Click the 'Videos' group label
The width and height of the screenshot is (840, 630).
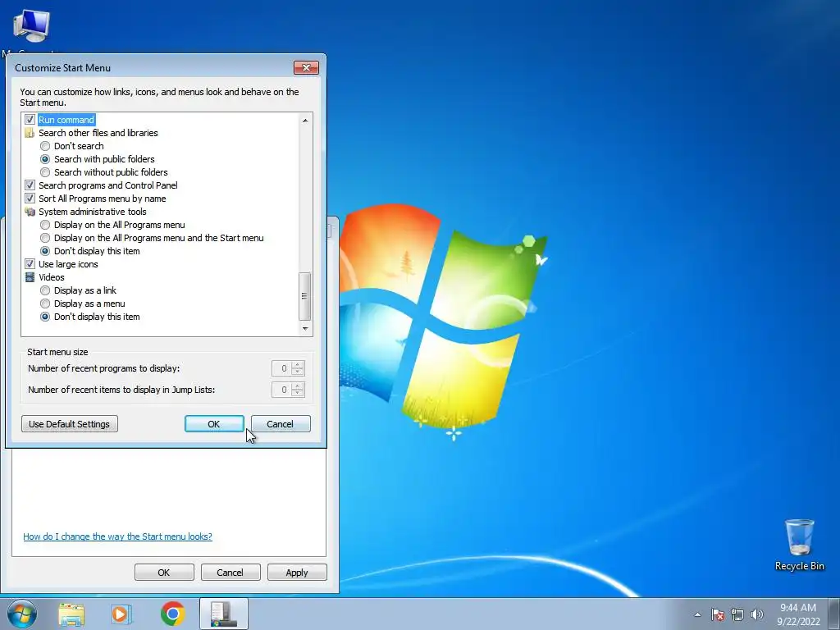pos(52,277)
